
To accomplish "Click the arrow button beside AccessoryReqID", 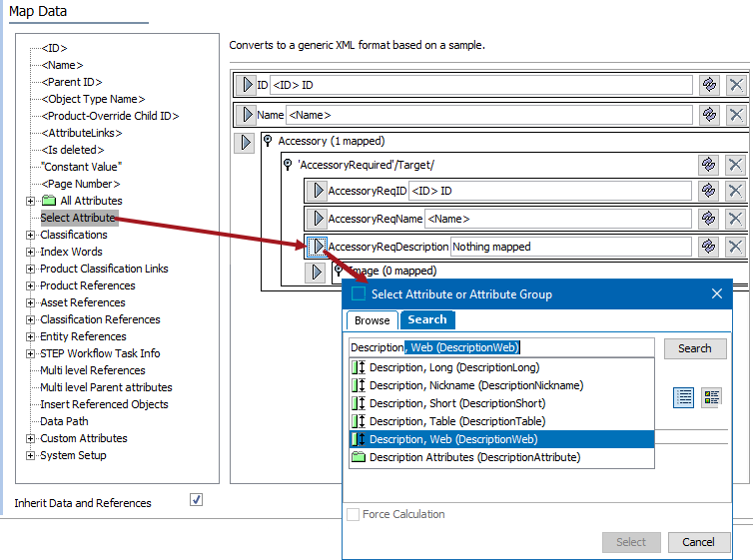I will pos(315,191).
